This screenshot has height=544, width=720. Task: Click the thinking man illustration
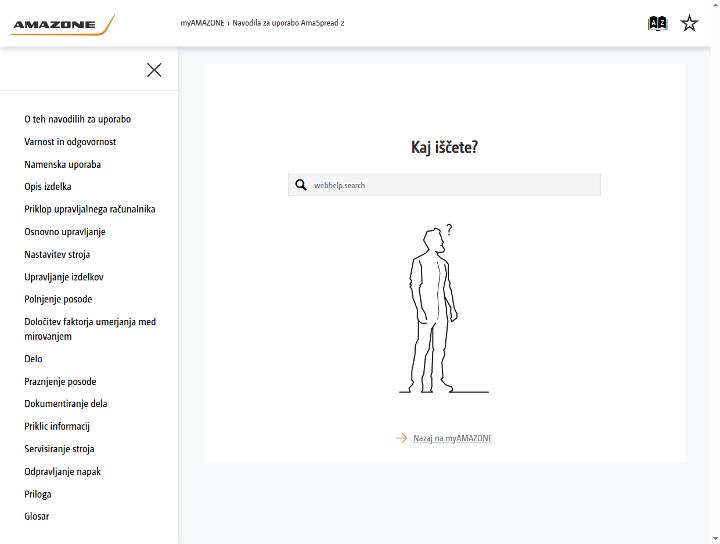pyautogui.click(x=444, y=308)
